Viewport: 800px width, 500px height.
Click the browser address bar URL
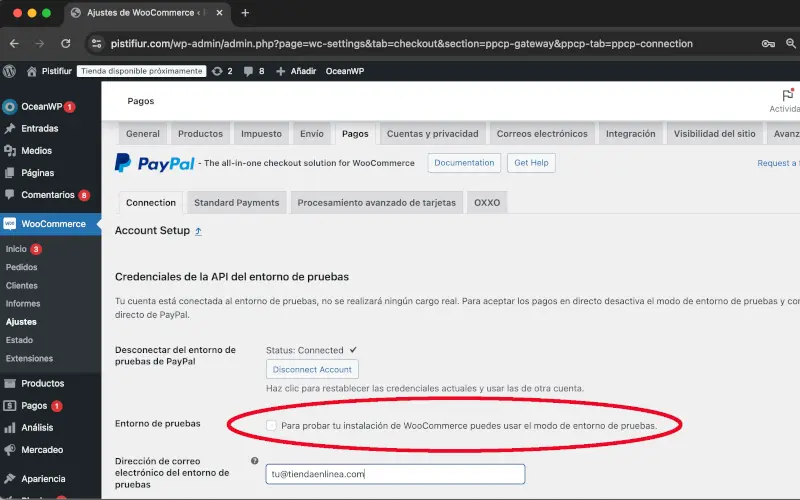[x=402, y=44]
